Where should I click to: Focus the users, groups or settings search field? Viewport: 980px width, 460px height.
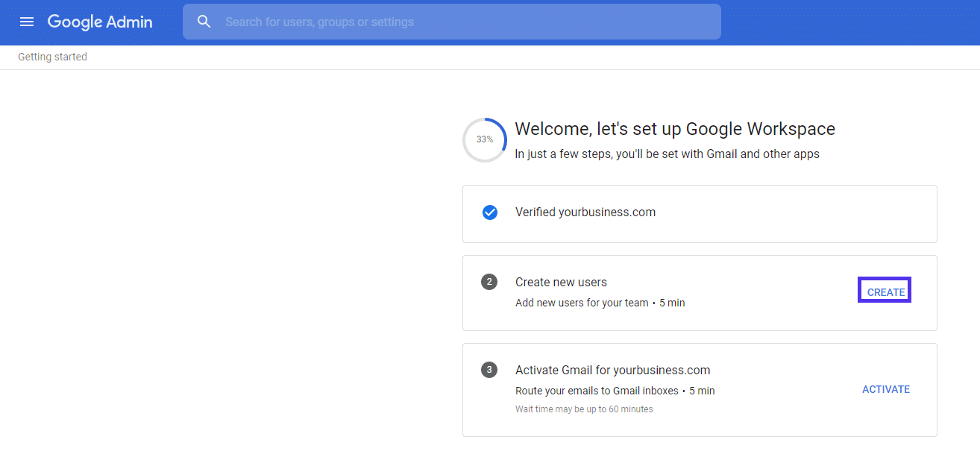coord(462,22)
